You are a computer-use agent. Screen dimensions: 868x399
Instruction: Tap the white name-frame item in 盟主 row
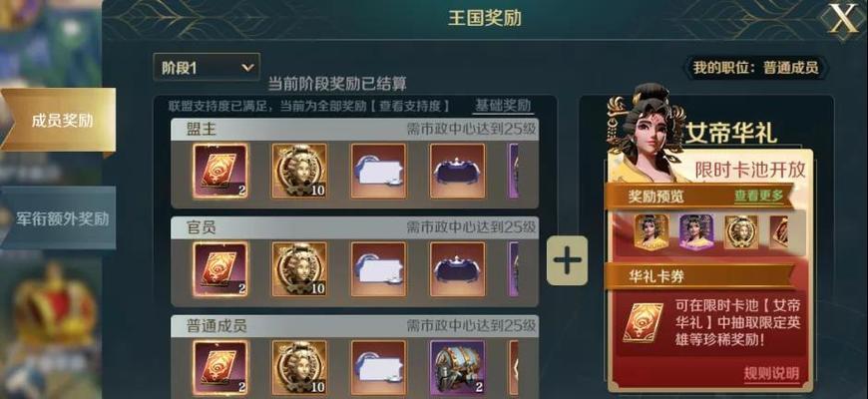coord(379,171)
